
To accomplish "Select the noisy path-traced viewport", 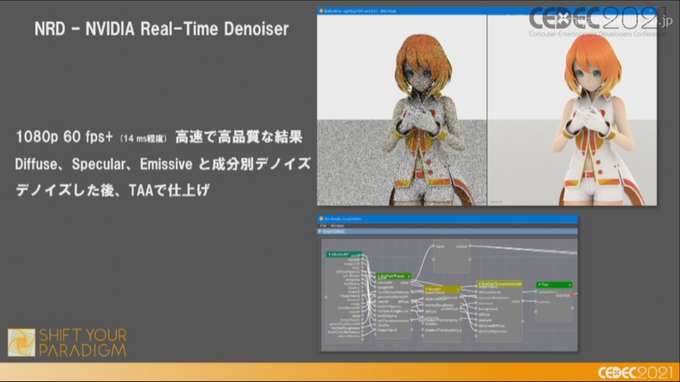I will pos(402,110).
